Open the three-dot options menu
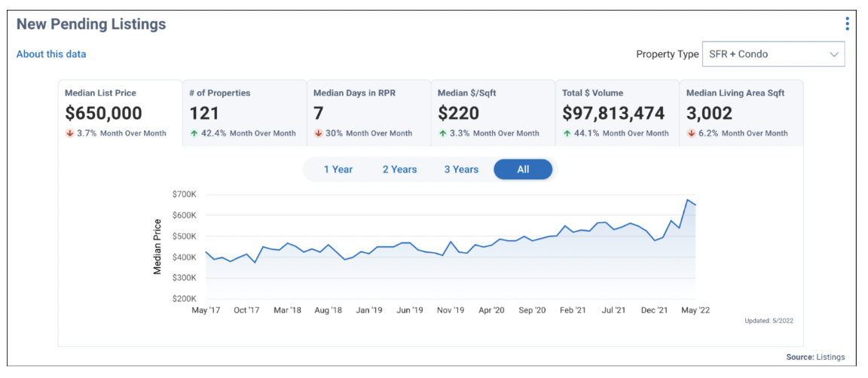This screenshot has height=378, width=868. pos(847,24)
